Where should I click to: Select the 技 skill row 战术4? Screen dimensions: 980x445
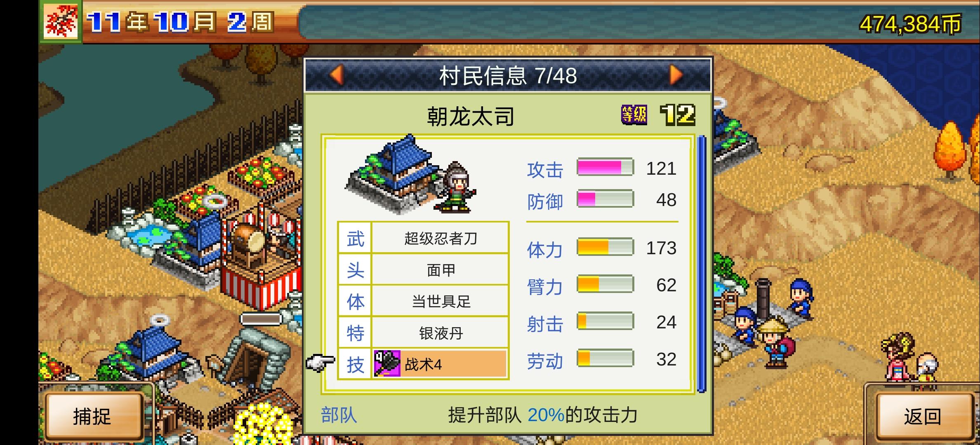423,364
